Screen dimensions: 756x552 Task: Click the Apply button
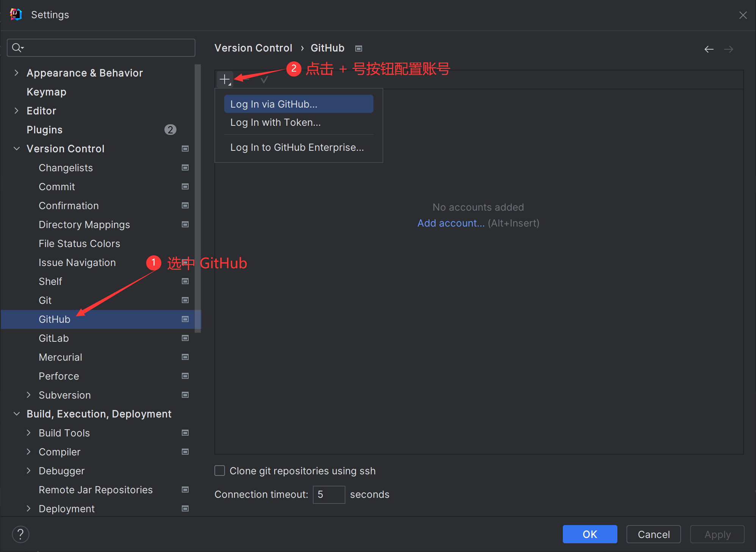click(717, 534)
